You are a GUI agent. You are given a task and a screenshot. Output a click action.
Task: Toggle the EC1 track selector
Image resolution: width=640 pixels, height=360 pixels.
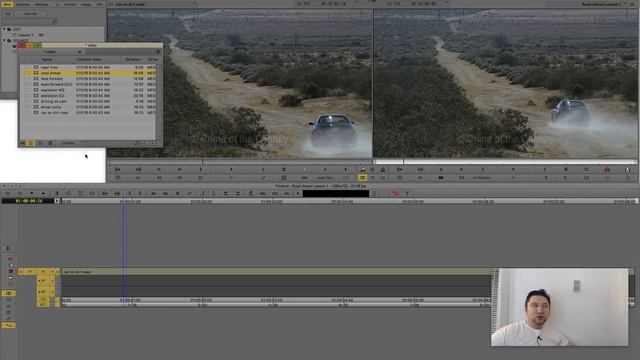(43, 304)
